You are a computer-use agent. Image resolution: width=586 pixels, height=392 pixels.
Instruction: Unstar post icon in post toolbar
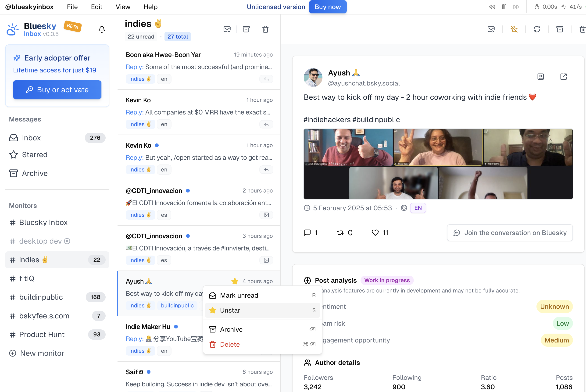tap(514, 29)
